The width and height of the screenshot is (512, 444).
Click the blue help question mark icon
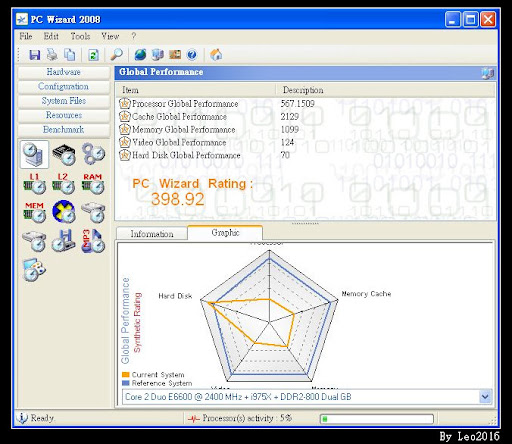pyautogui.click(x=192, y=54)
